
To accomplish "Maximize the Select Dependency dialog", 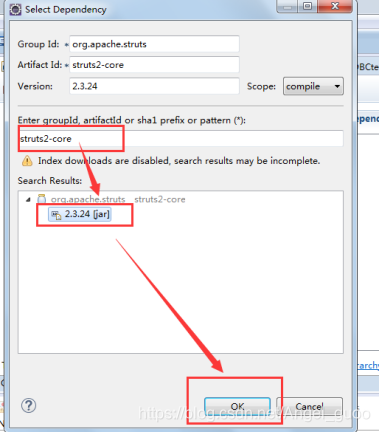I will [x=307, y=6].
